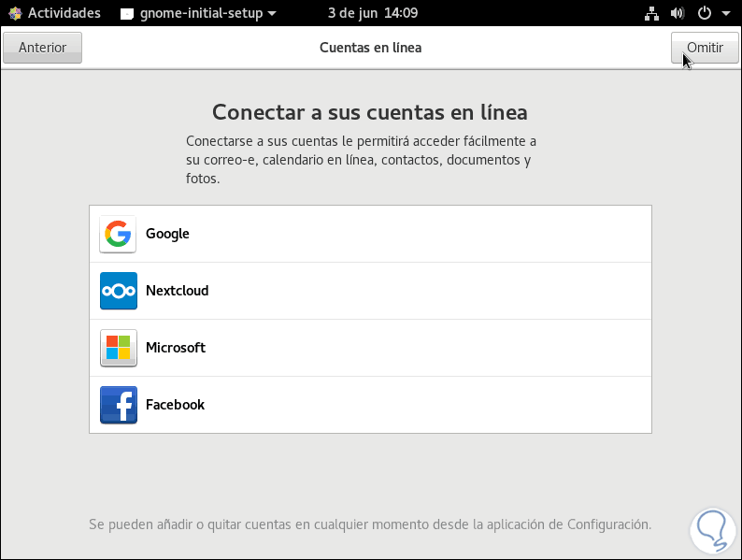
Task: Click the distro logo beside Actividades
Action: click(16, 13)
